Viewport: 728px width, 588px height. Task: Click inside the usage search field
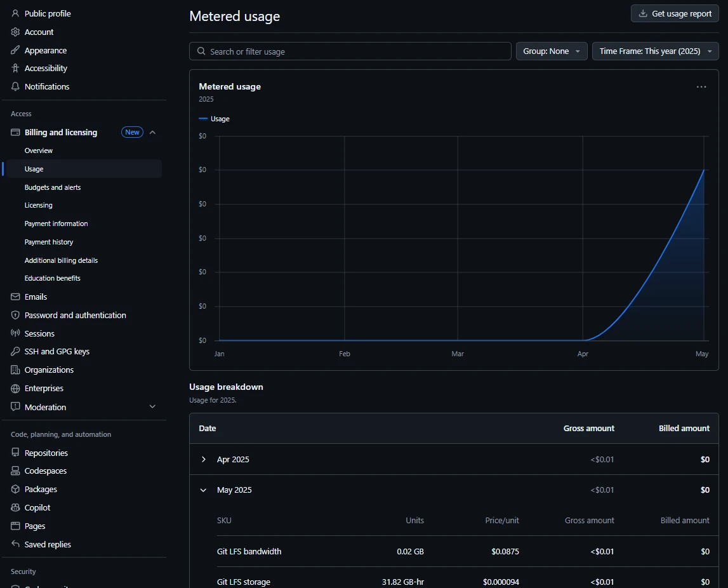click(x=350, y=51)
